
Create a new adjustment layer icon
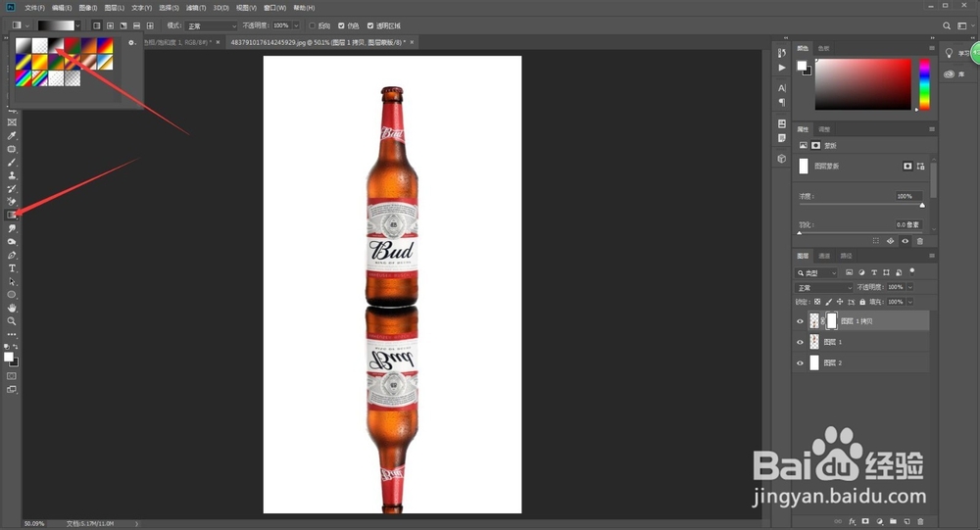pyautogui.click(x=879, y=521)
